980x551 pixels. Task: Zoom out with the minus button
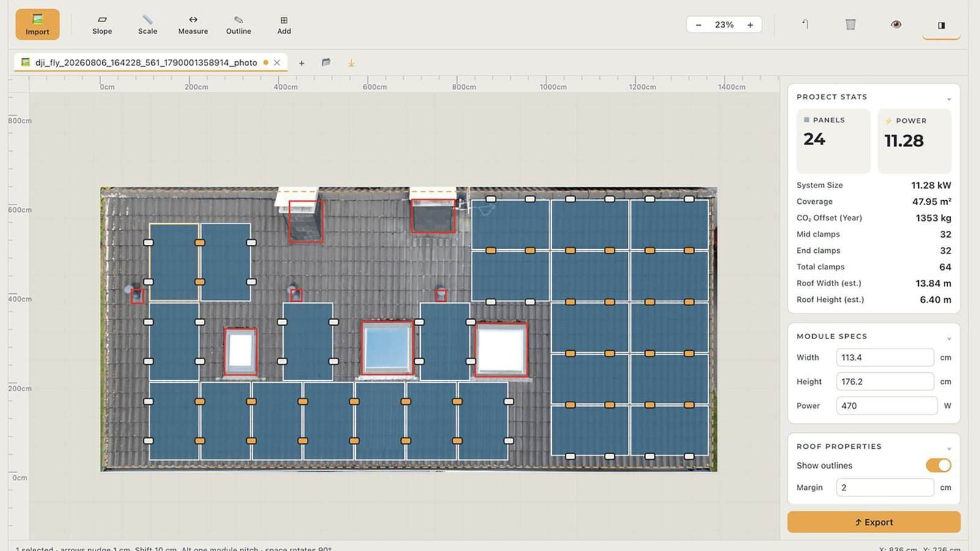coord(698,24)
